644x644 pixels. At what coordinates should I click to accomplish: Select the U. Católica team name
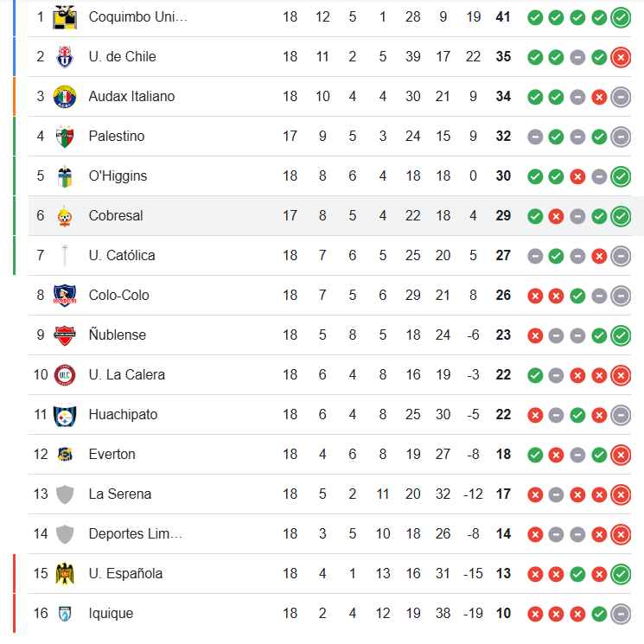tap(123, 256)
